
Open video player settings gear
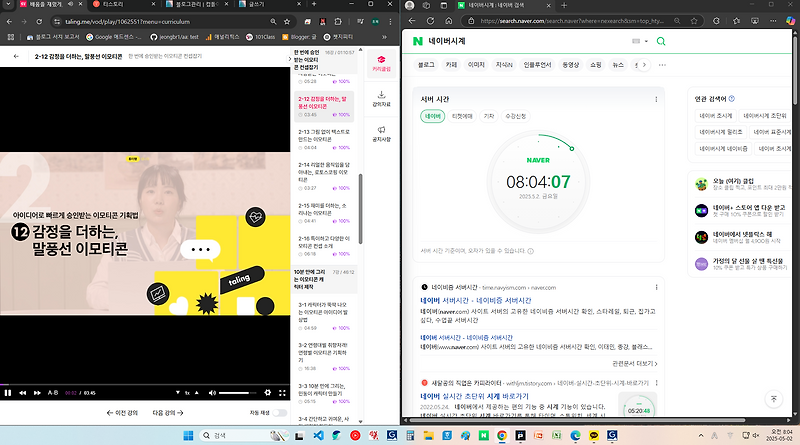pyautogui.click(x=267, y=392)
